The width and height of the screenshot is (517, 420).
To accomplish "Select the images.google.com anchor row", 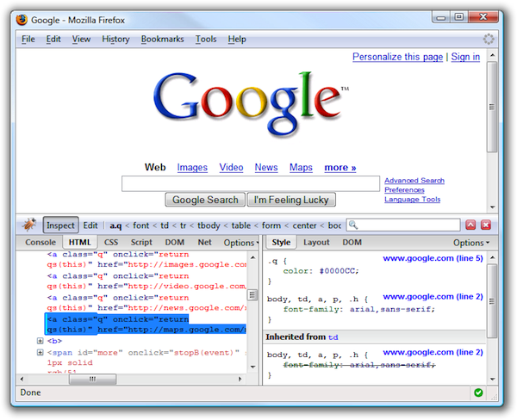I will click(x=146, y=260).
